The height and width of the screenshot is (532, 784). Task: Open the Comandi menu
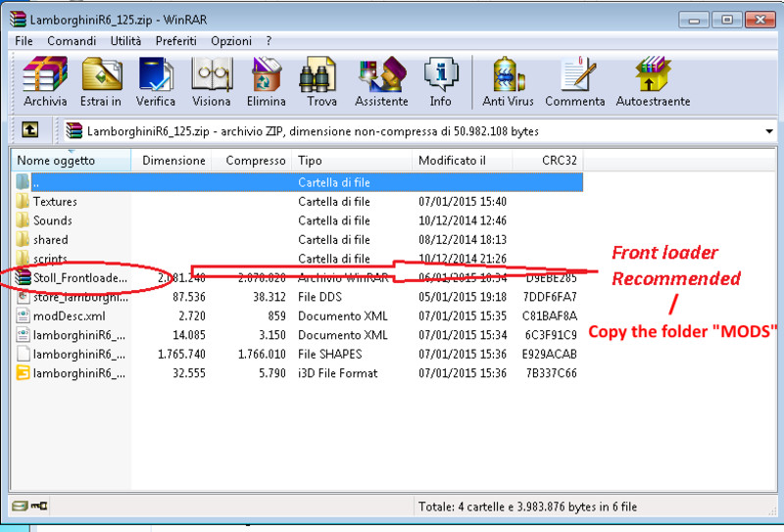click(x=72, y=41)
